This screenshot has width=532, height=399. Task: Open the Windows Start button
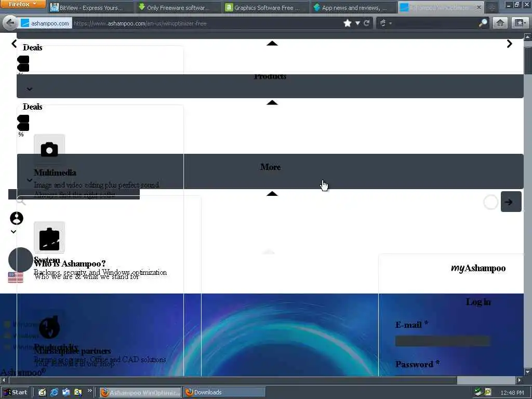15,392
